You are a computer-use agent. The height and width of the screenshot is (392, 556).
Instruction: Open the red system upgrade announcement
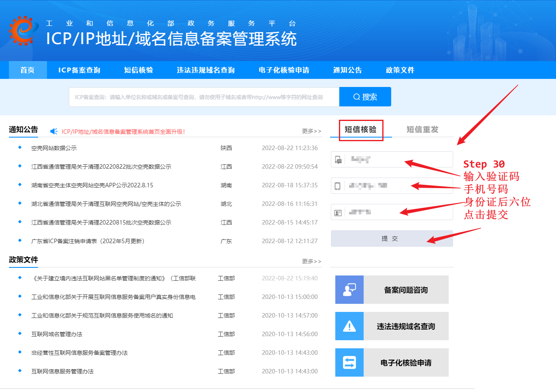124,131
